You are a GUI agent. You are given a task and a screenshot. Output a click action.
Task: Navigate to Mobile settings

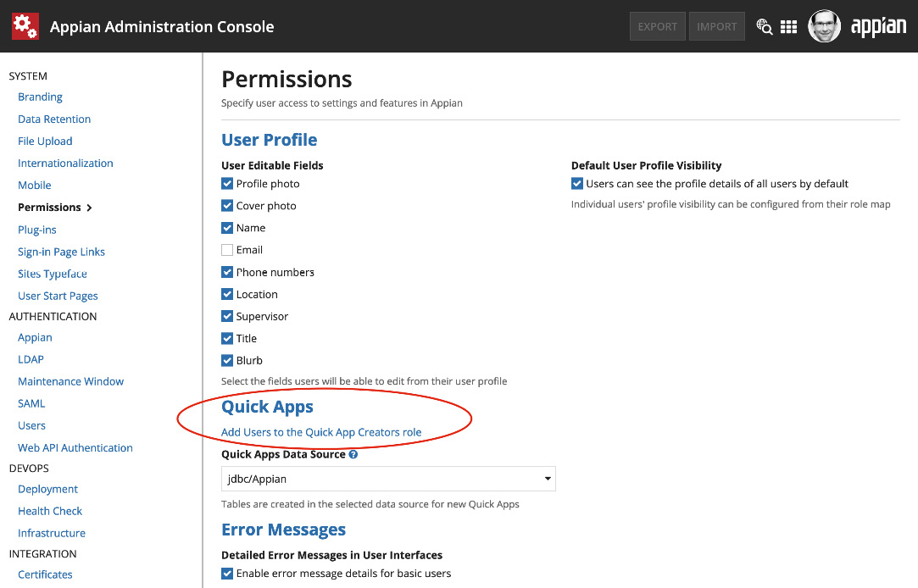(35, 185)
